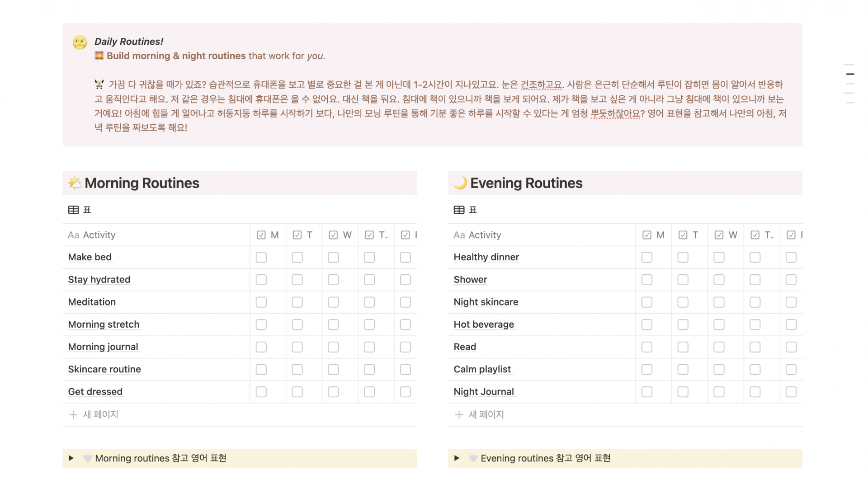Screen dimensions: 868x484
Task: Expand the Evening routines English expressions toggle
Action: tap(457, 458)
